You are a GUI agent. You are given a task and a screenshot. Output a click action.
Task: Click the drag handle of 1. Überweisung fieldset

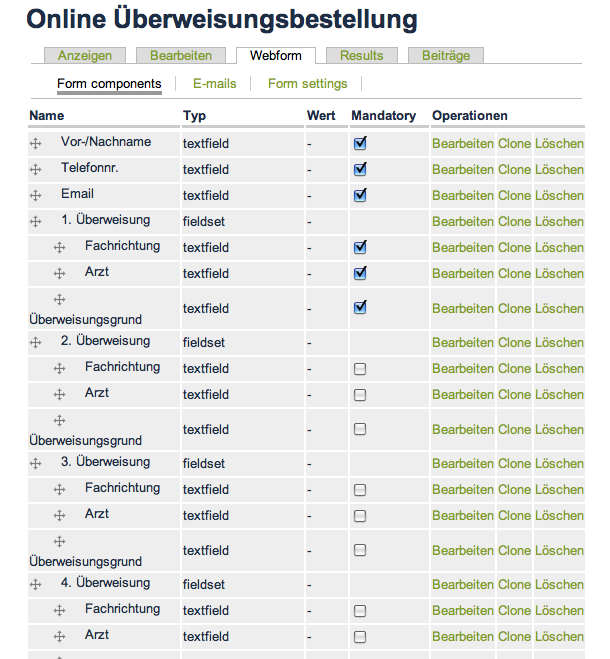tap(36, 222)
